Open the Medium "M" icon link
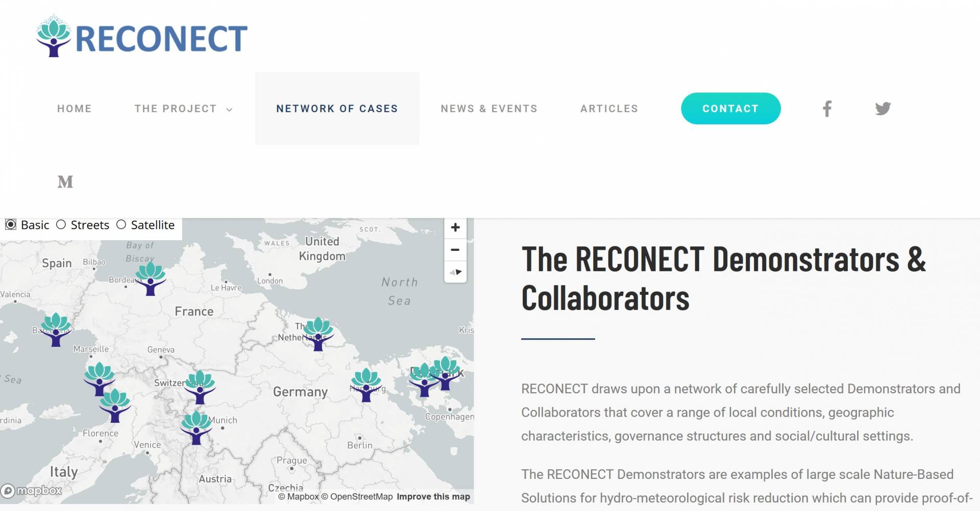980x511 pixels. coord(65,182)
